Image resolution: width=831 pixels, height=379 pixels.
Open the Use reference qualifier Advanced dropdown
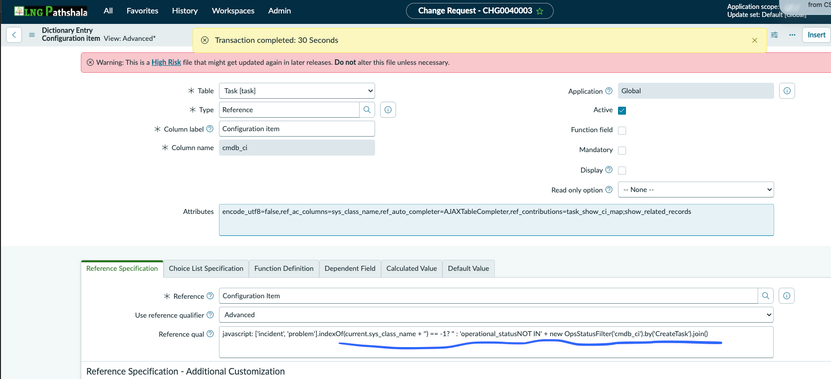[496, 315]
